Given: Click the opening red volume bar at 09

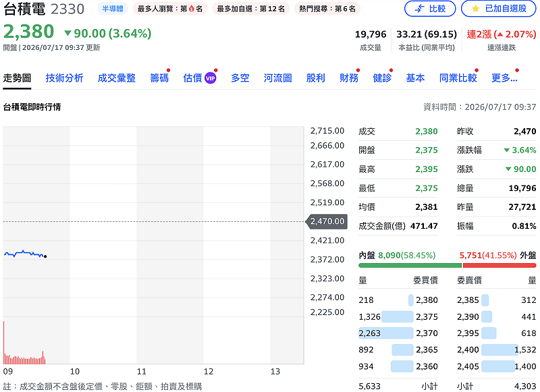Looking at the screenshot, I should 4,343.
